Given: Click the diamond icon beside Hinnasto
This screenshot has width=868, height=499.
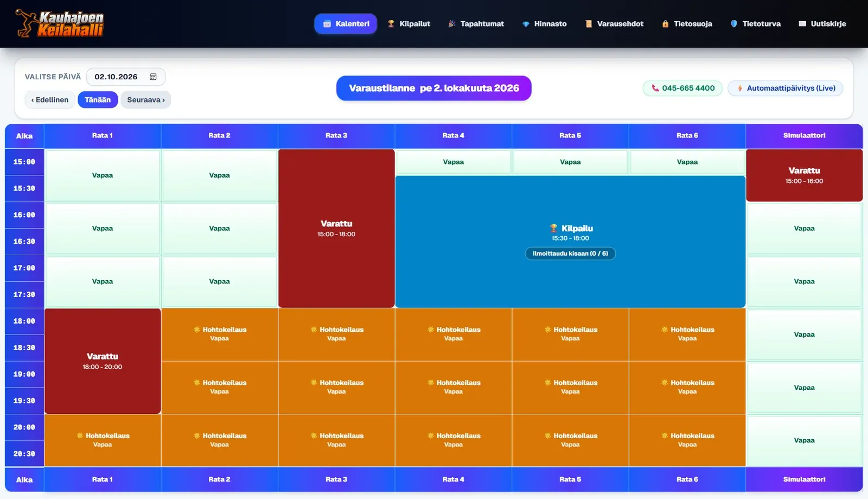Looking at the screenshot, I should 526,24.
